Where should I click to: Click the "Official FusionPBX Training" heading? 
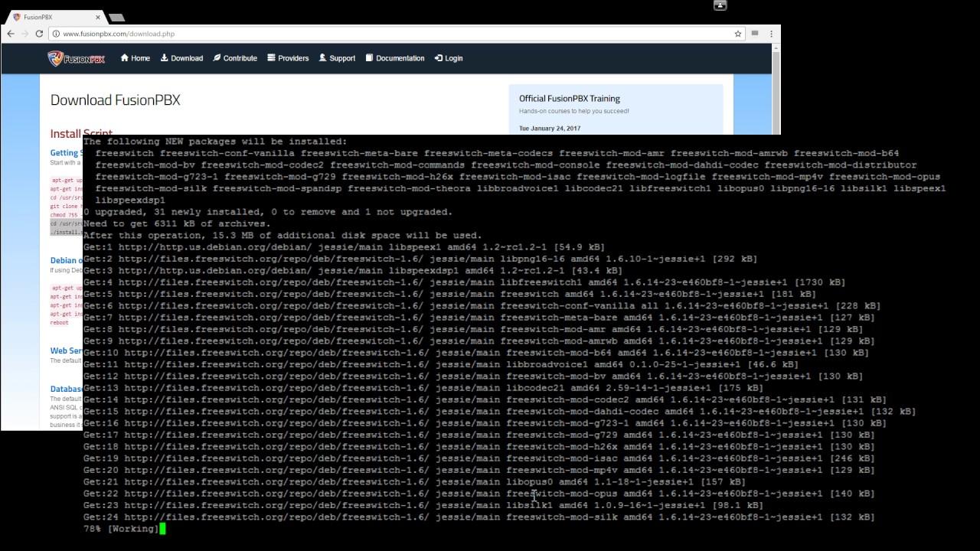pos(570,99)
